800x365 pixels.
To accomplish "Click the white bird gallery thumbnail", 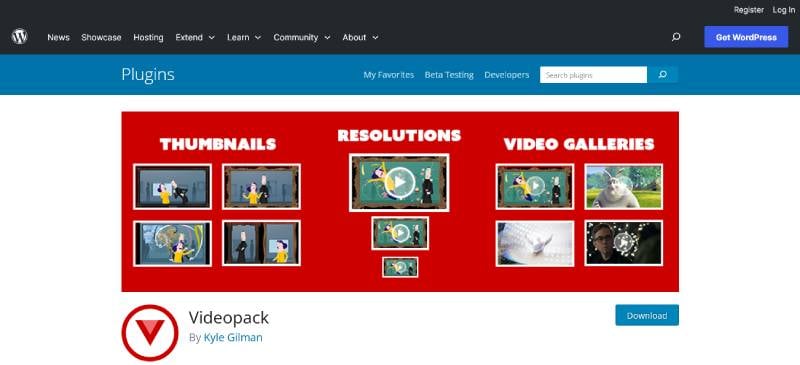I will 535,243.
